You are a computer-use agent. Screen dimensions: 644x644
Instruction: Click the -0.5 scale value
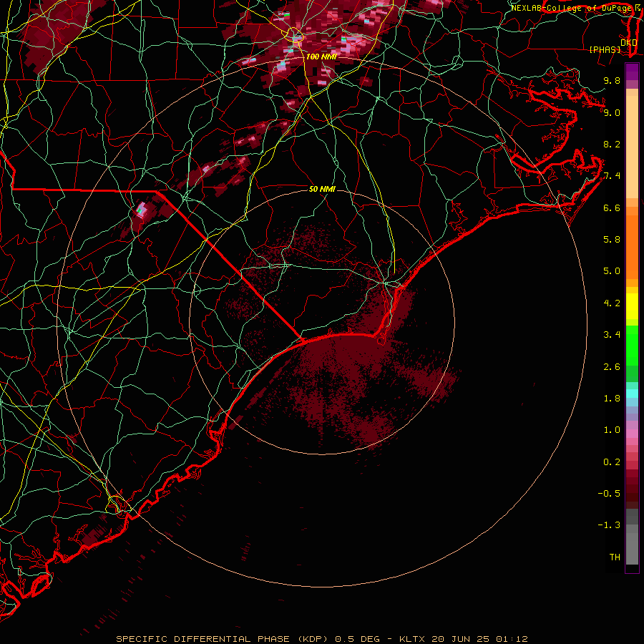coord(609,494)
